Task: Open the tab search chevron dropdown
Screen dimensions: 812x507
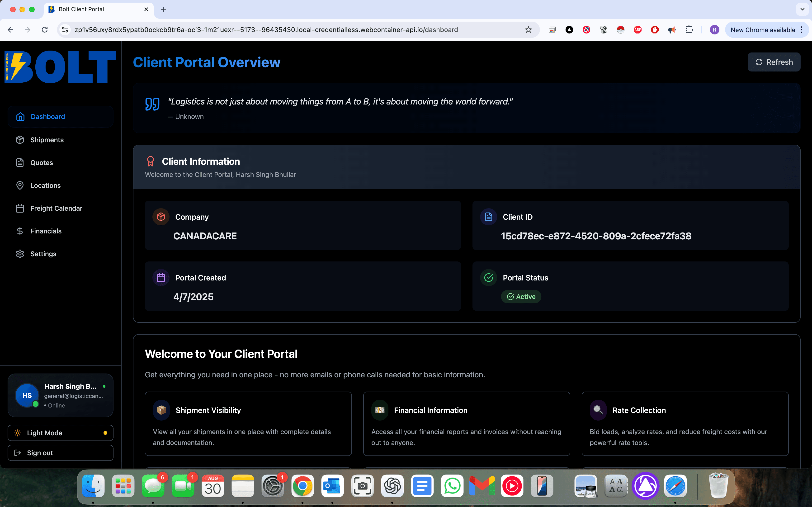Action: tap(802, 9)
